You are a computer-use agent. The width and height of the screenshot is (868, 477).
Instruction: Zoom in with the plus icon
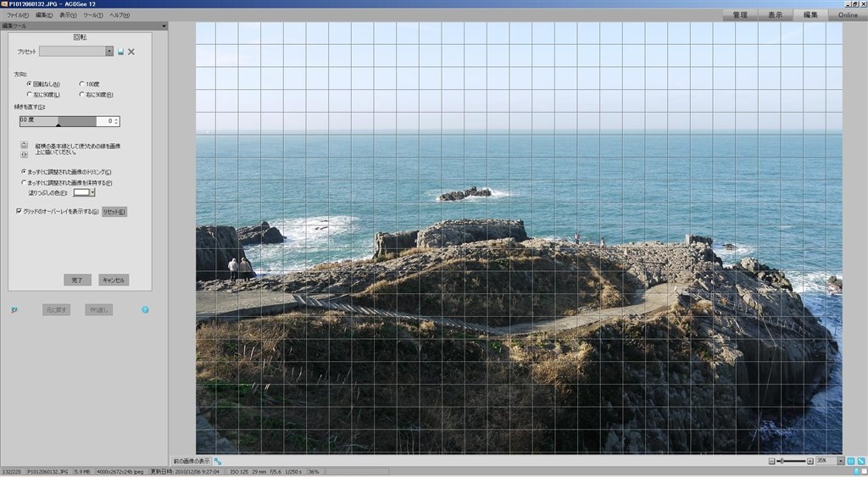810,461
